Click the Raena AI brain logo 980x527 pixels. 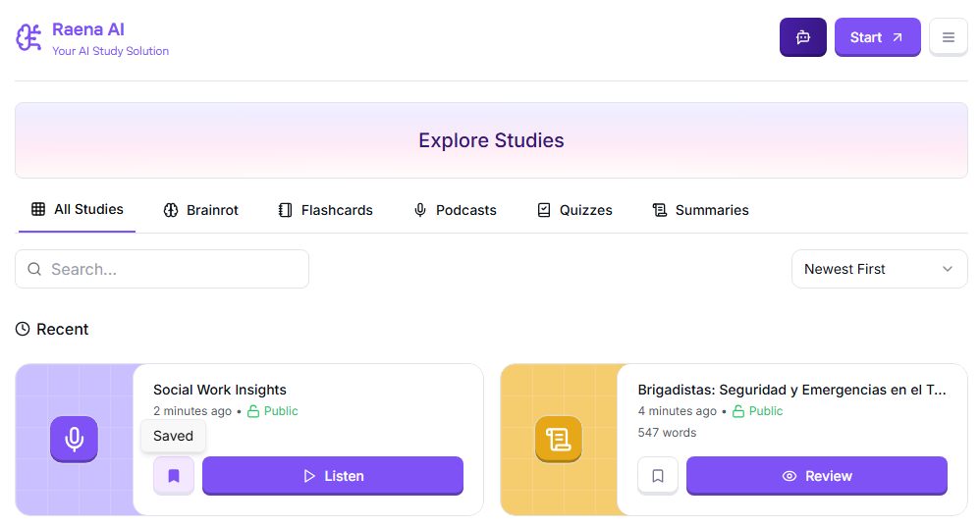point(28,37)
